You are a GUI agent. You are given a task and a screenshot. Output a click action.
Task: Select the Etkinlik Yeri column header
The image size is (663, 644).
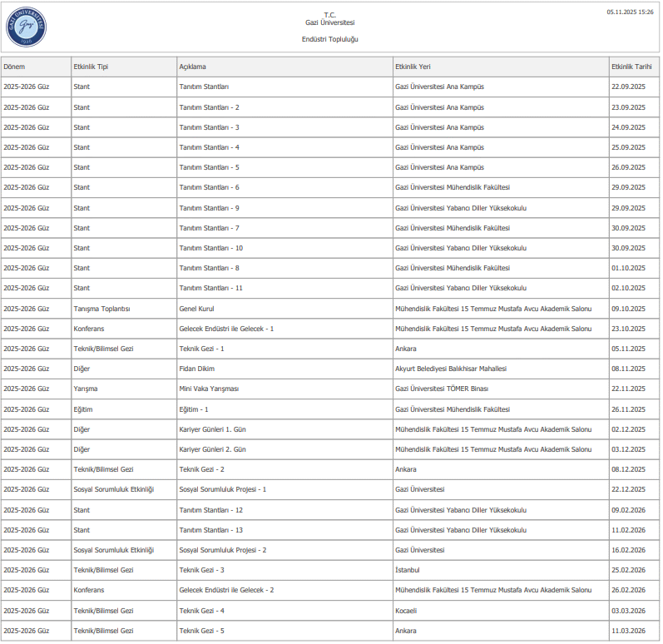tap(413, 67)
